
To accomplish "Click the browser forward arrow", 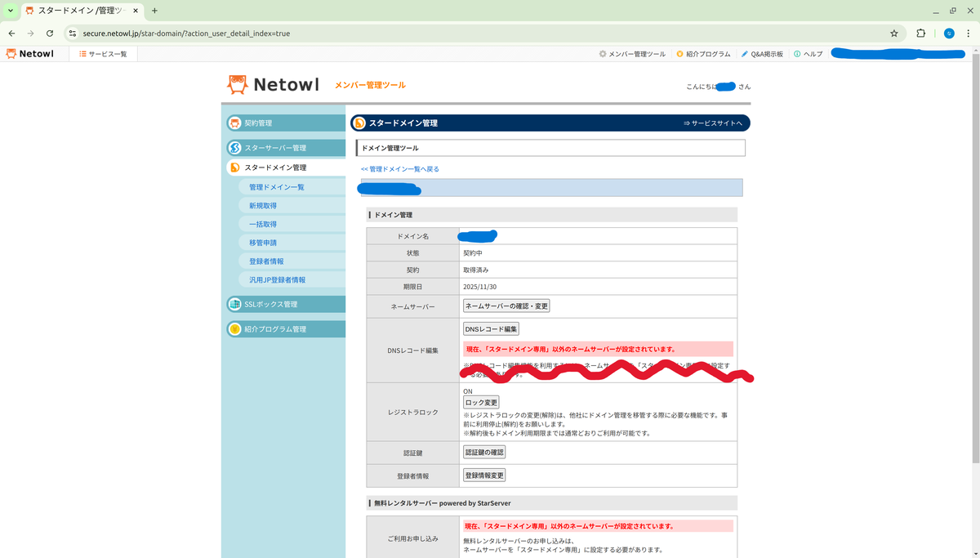I will click(x=31, y=33).
